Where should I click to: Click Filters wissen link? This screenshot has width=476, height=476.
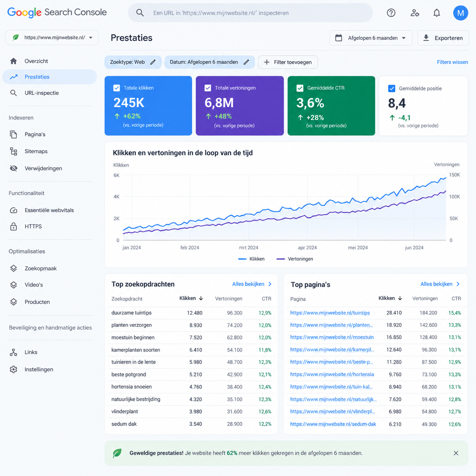452,62
